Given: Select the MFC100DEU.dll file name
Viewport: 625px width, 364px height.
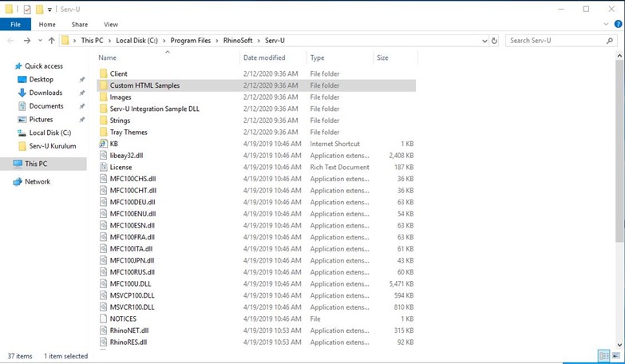Looking at the screenshot, I should point(133,202).
